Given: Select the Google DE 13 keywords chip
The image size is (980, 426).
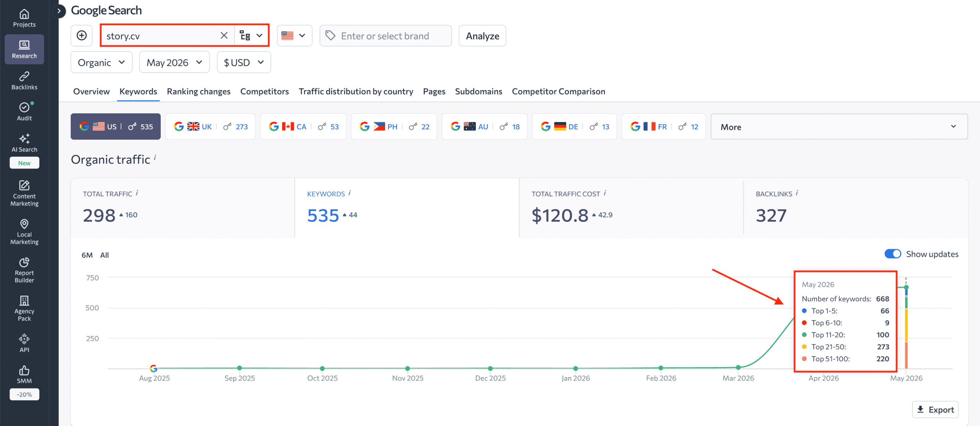Looking at the screenshot, I should tap(574, 127).
